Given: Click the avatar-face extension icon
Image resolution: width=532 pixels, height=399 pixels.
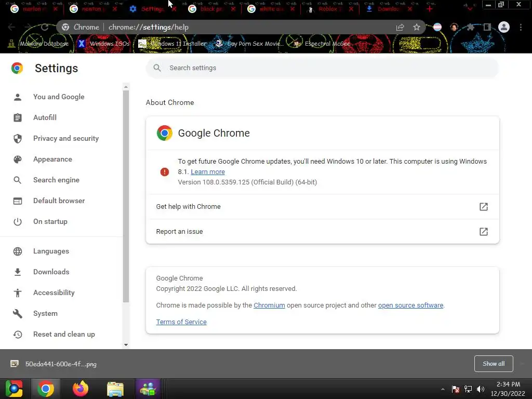Looking at the screenshot, I should pyautogui.click(x=454, y=27).
